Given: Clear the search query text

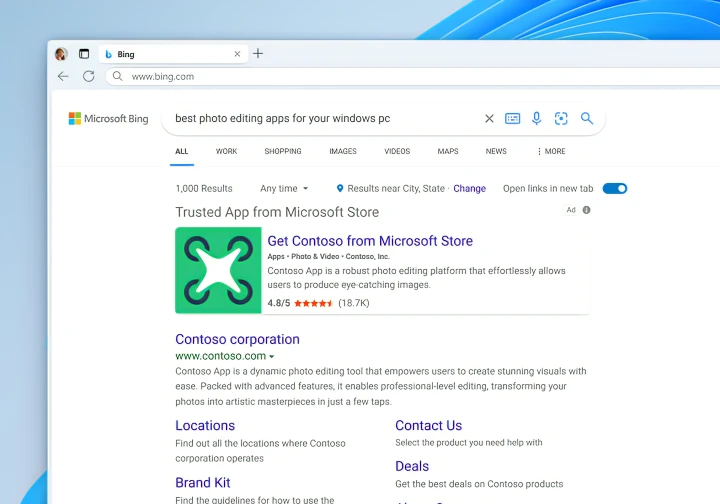Looking at the screenshot, I should pyautogui.click(x=489, y=118).
